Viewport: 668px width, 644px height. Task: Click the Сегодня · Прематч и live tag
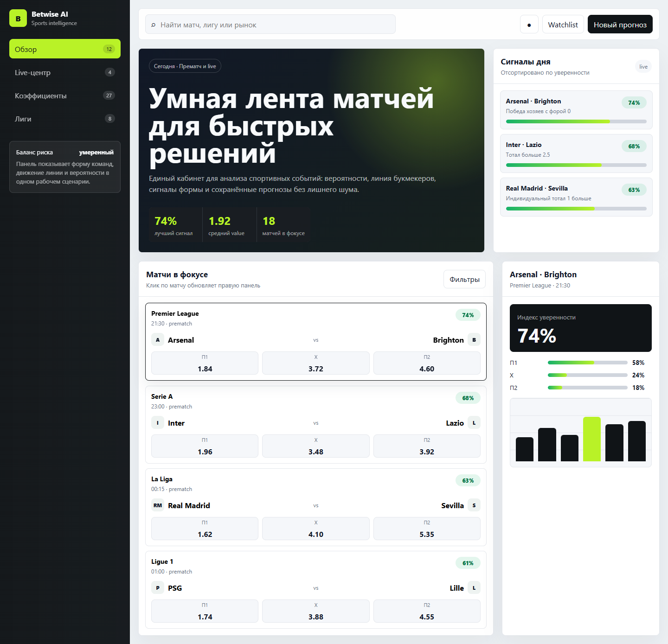[x=185, y=66]
